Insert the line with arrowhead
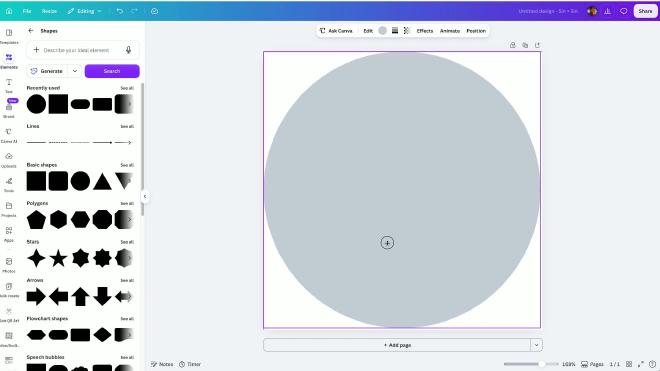The height and width of the screenshot is (371, 660). pos(123,143)
